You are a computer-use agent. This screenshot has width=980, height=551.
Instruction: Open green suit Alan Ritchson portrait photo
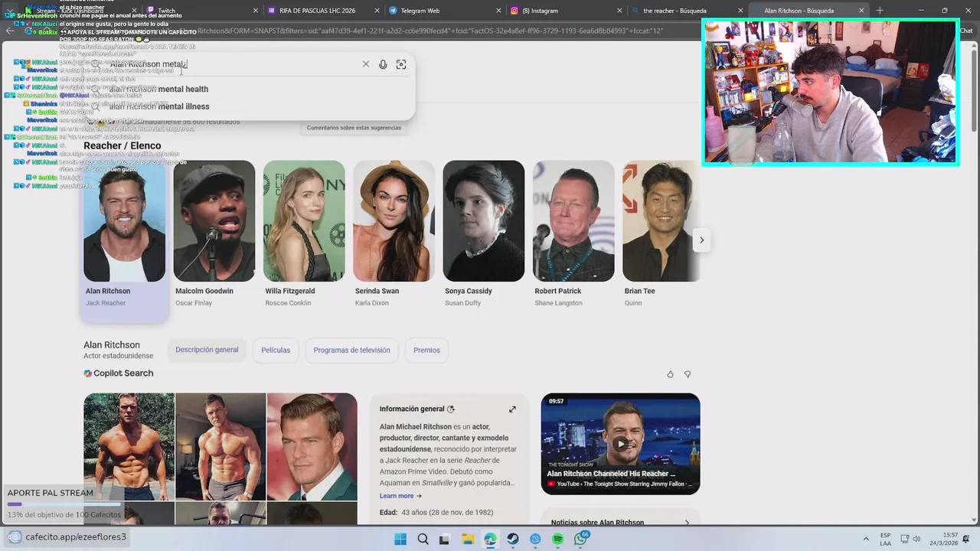click(x=312, y=447)
